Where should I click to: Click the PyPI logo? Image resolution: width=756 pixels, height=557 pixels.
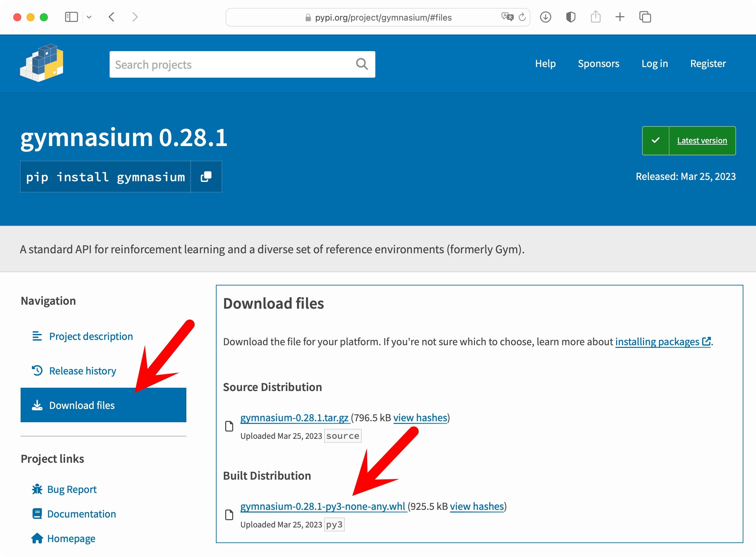pos(42,63)
